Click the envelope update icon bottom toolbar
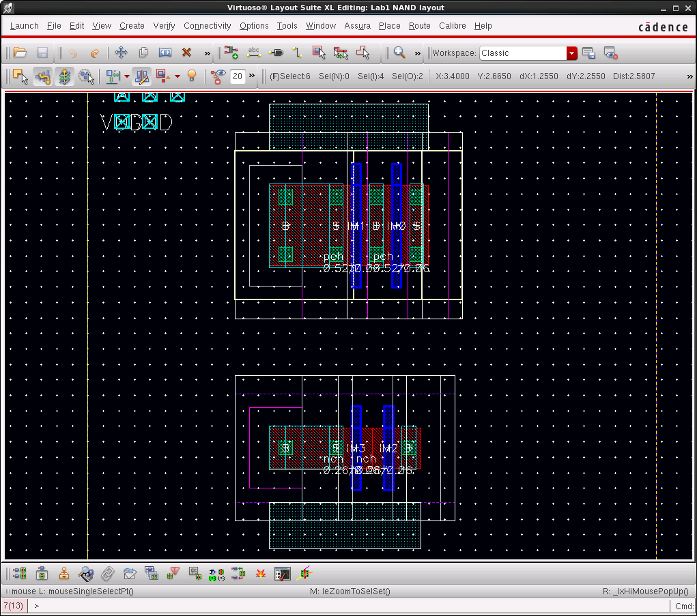The image size is (697, 616). click(130, 573)
